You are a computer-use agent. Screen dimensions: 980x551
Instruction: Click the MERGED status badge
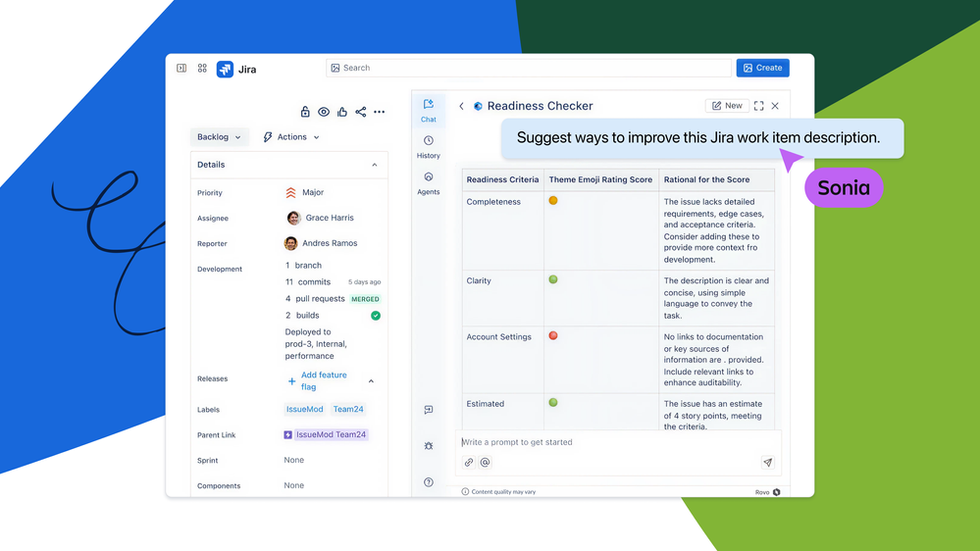click(365, 299)
